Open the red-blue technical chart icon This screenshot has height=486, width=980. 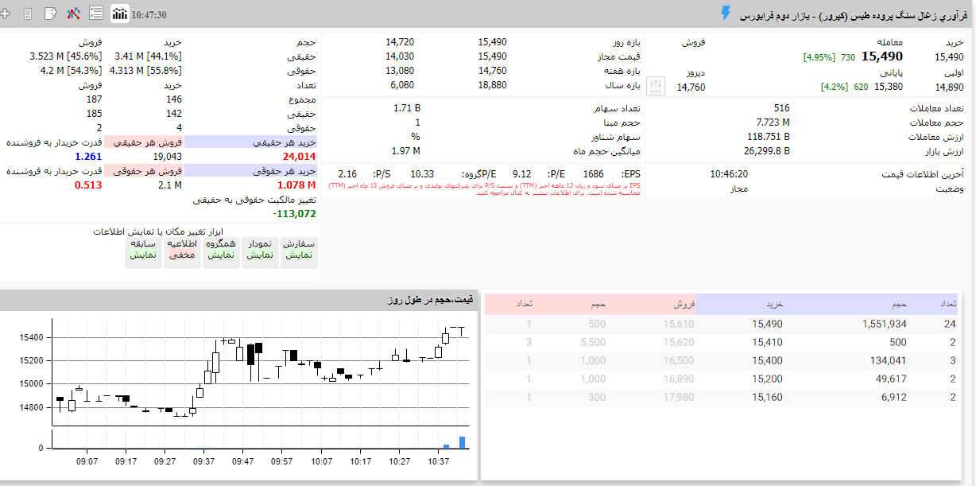coord(74,14)
